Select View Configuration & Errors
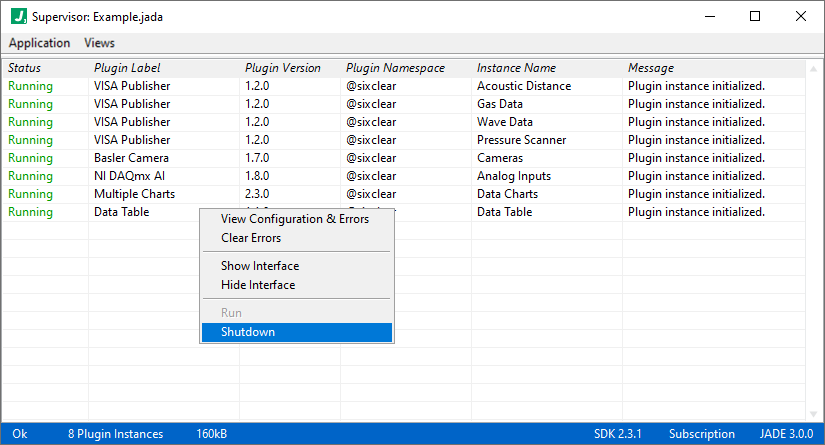825x445 pixels. (295, 219)
